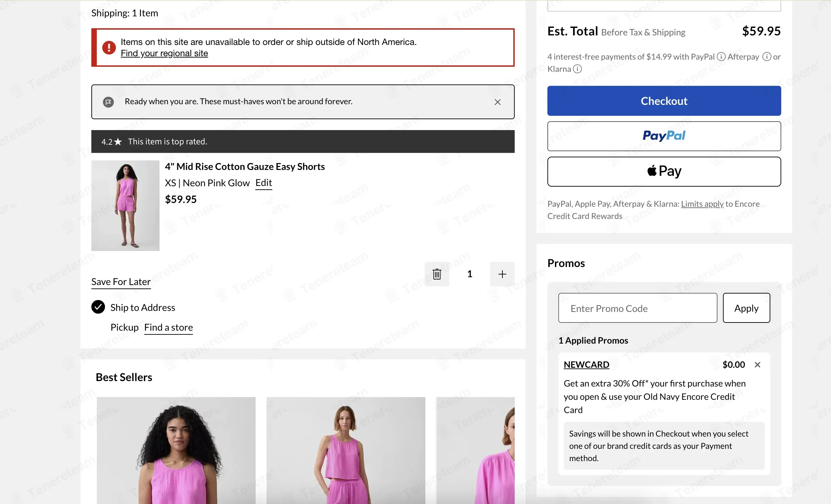
Task: Focus the Enter Promo Code field
Action: pyautogui.click(x=637, y=308)
